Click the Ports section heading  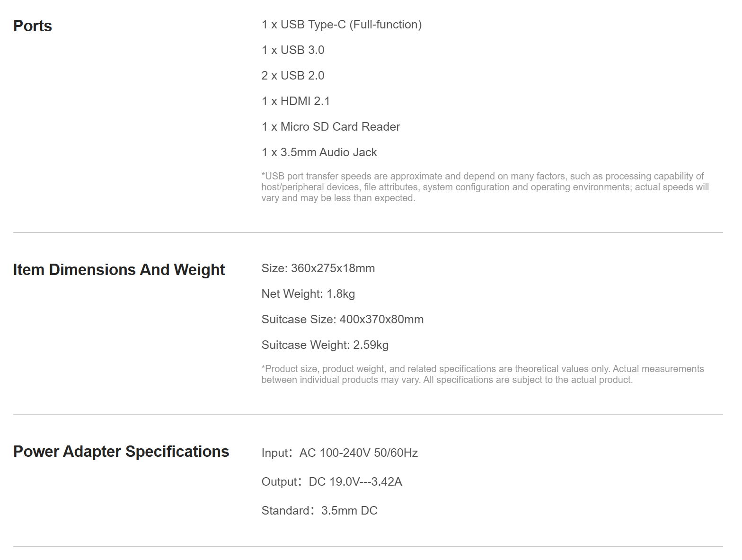point(33,26)
